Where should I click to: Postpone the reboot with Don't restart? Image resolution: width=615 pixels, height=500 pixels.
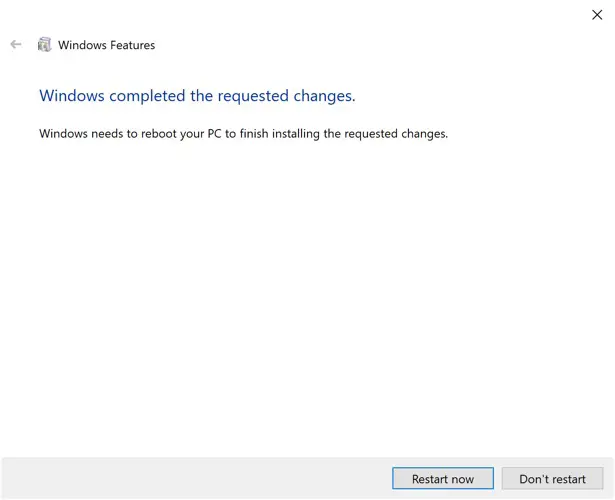[x=552, y=479]
